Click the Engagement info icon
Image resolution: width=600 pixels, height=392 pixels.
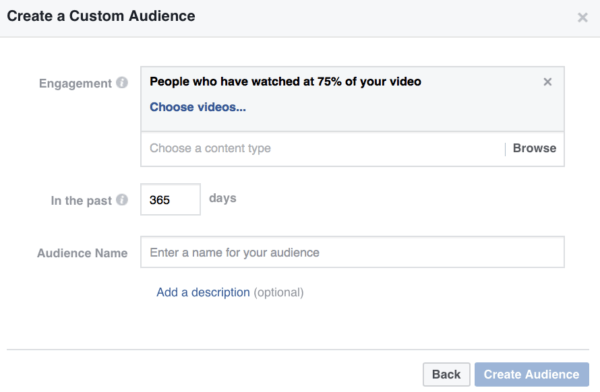[122, 83]
